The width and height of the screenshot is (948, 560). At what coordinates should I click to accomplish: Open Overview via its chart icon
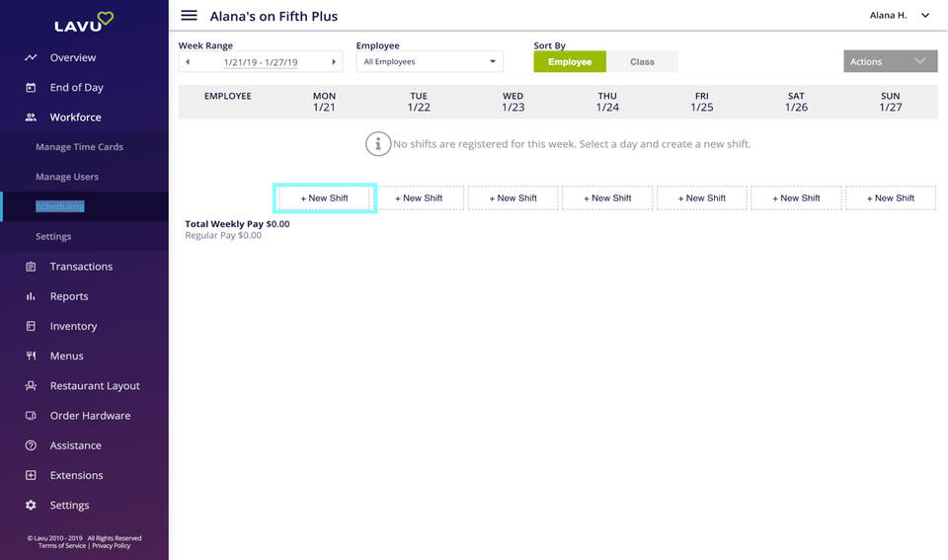point(31,57)
